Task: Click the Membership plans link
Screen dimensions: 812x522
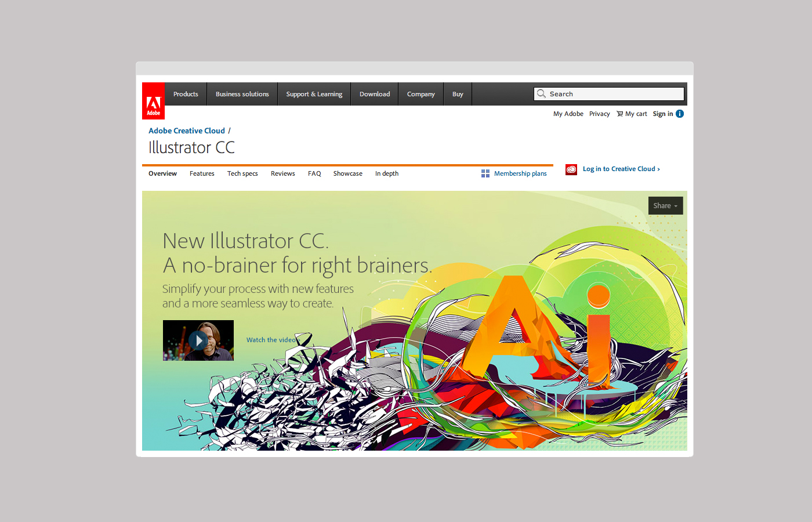Action: pos(520,173)
